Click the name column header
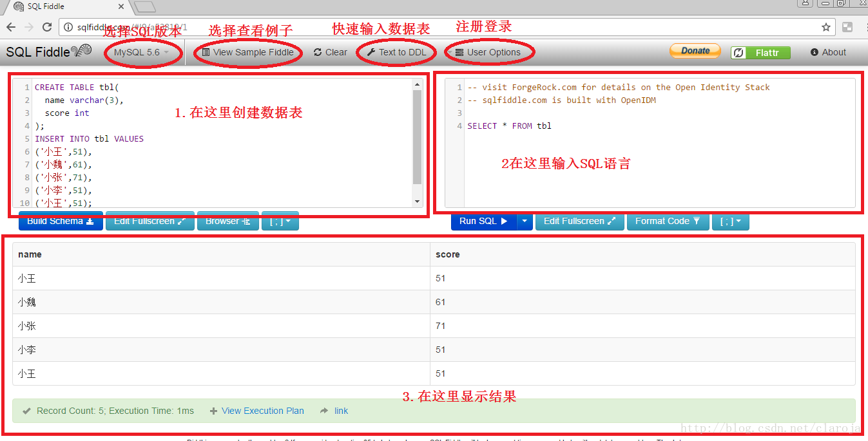 pos(221,254)
